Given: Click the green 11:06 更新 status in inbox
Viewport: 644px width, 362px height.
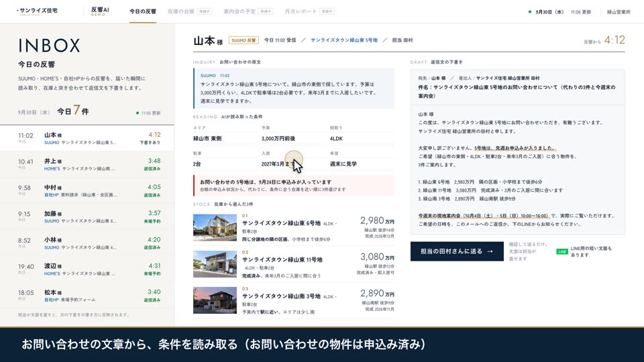Looking at the screenshot, I should [x=148, y=113].
